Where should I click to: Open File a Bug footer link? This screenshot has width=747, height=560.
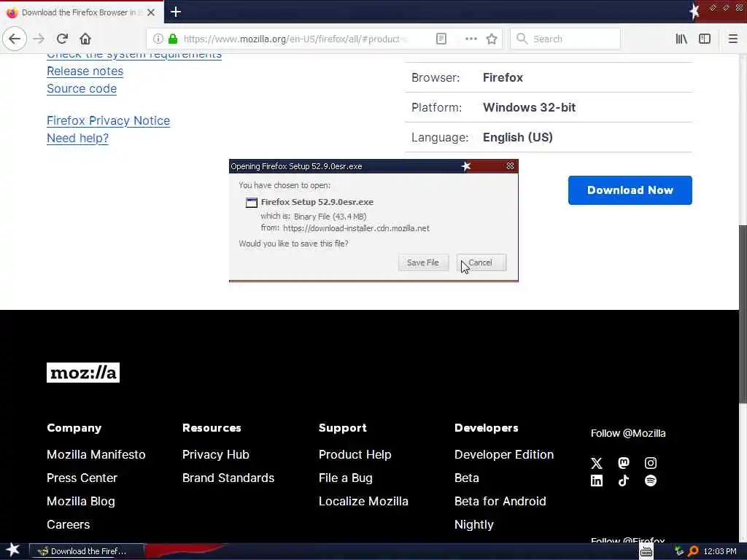345,478
